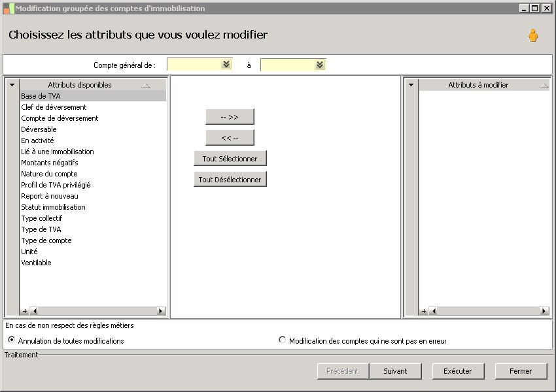Click the Suivant button
The width and height of the screenshot is (556, 392).
point(395,371)
